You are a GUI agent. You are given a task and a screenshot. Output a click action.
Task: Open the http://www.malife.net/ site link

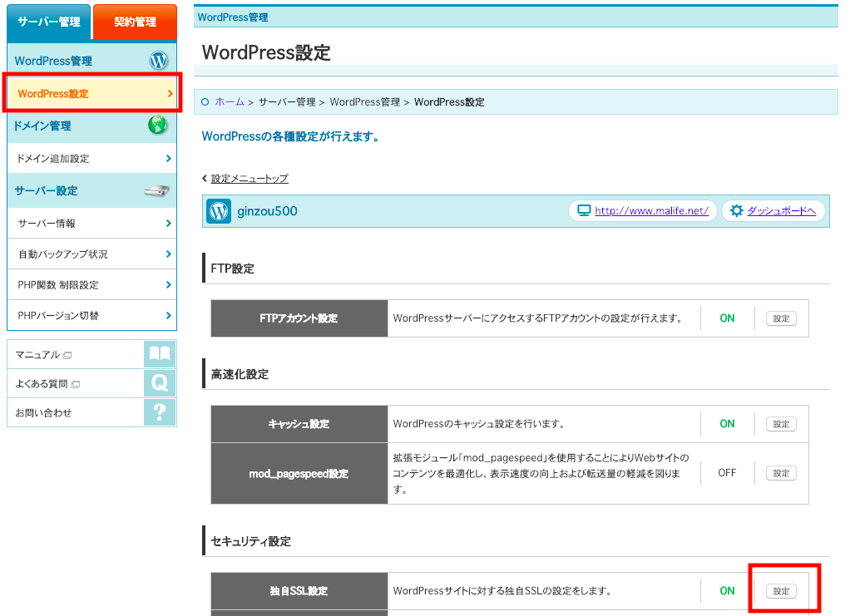[651, 211]
